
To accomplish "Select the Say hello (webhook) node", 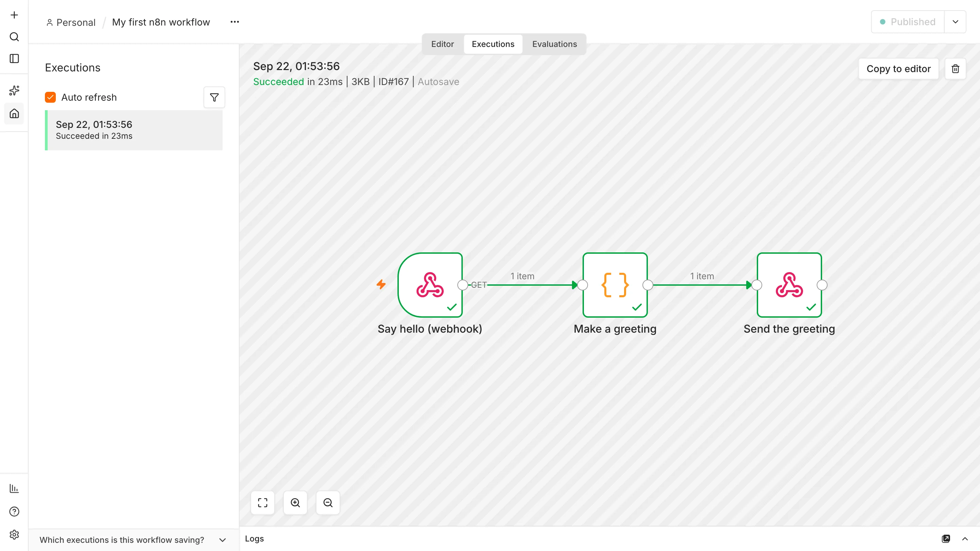I will (x=430, y=285).
